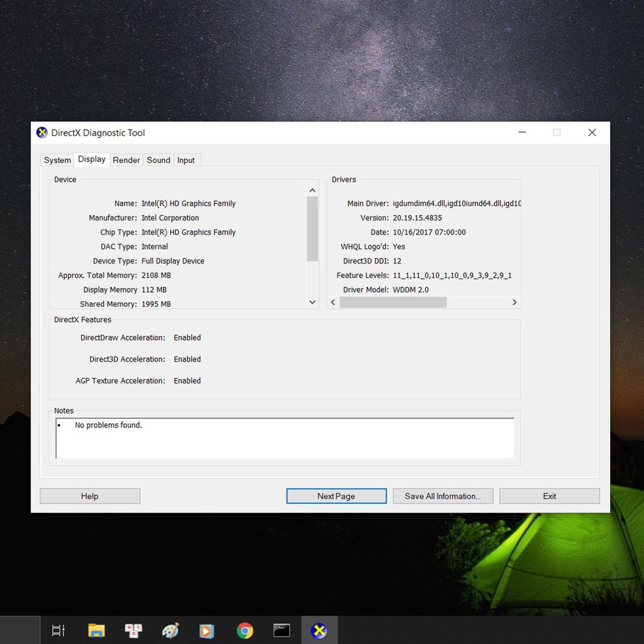
Task: Click the '1995 MB' shared memory value
Action: click(156, 304)
